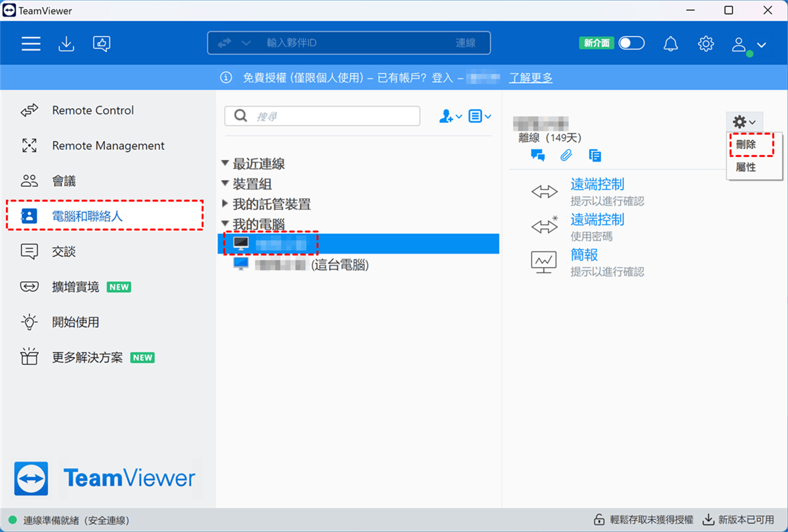Click the connection arrows icon in partner ID box
The image size is (788, 532).
[225, 43]
